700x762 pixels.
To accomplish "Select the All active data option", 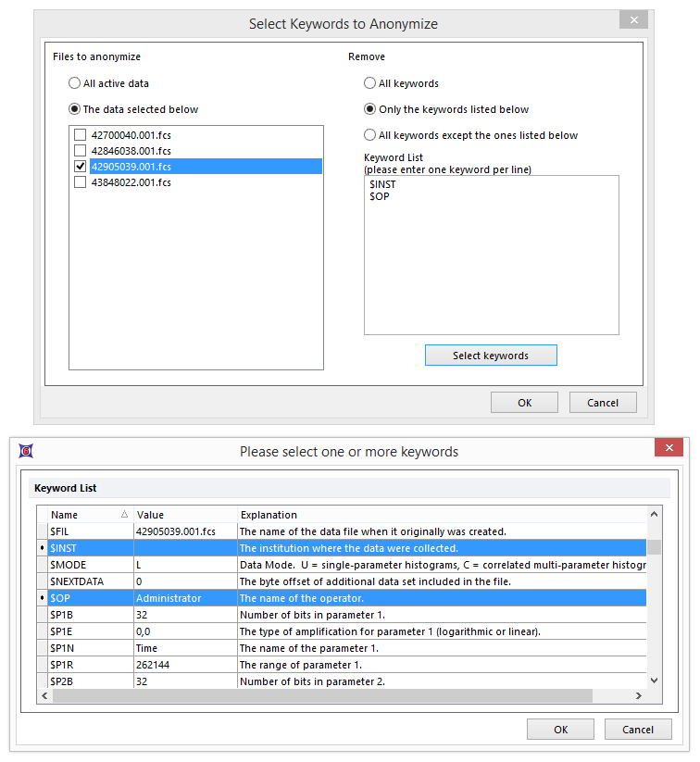I will [x=75, y=83].
